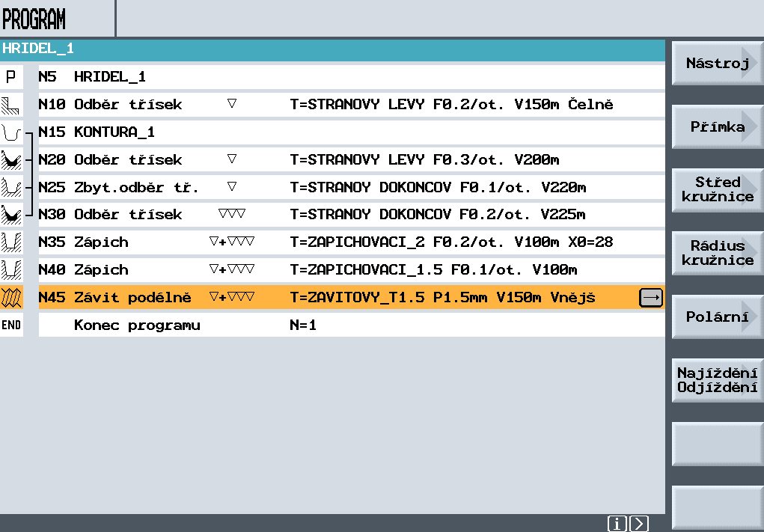Select row N35 Zápich
Screen dimensions: 764x532
coord(351,242)
